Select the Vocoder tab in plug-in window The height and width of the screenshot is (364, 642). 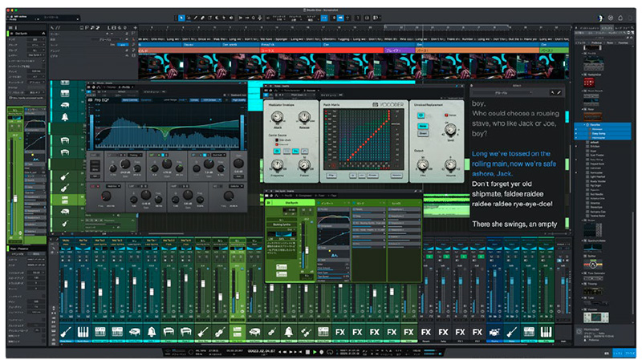pyautogui.click(x=311, y=91)
